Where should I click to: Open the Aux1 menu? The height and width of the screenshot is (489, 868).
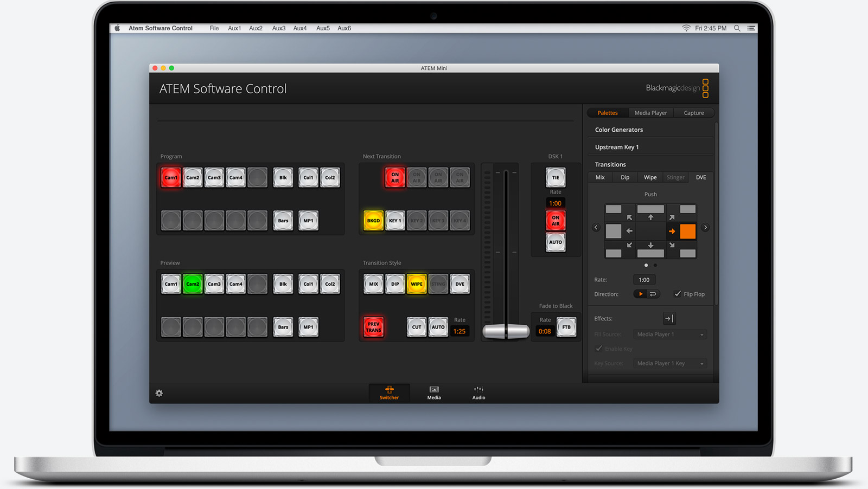coord(234,28)
